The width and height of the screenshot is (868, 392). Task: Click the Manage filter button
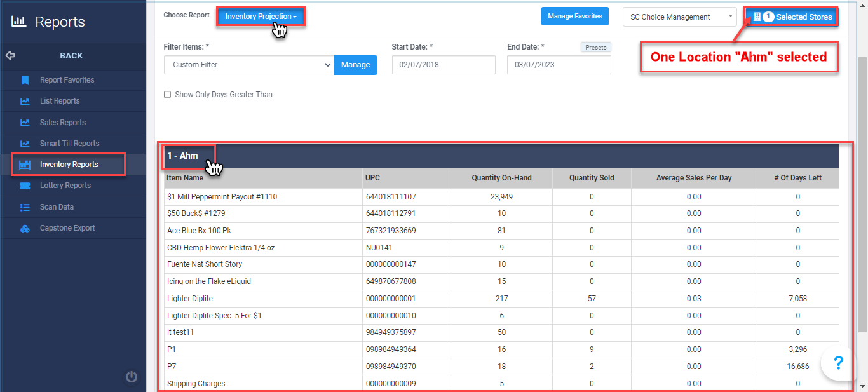(355, 65)
